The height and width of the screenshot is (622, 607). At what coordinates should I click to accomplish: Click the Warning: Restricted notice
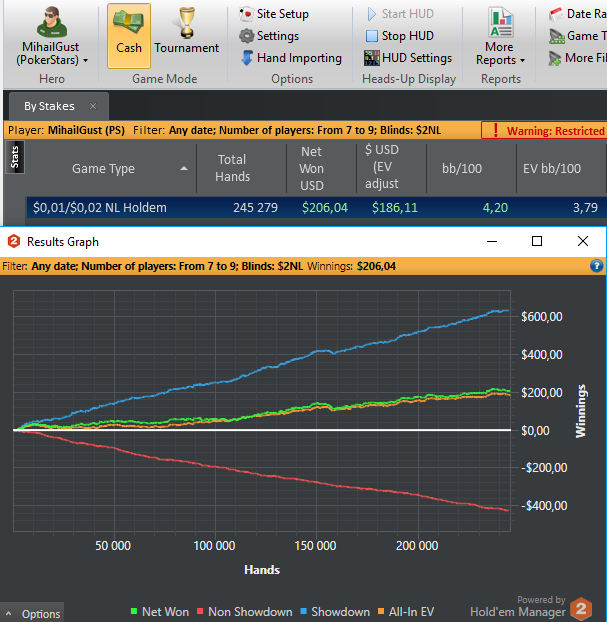coord(544,131)
